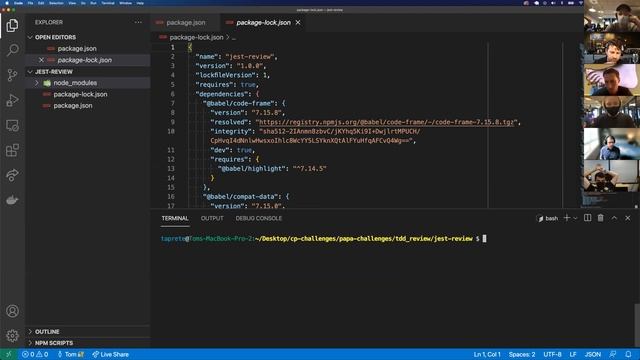Click Ln 1, Col 1 in status bar

tap(487, 354)
